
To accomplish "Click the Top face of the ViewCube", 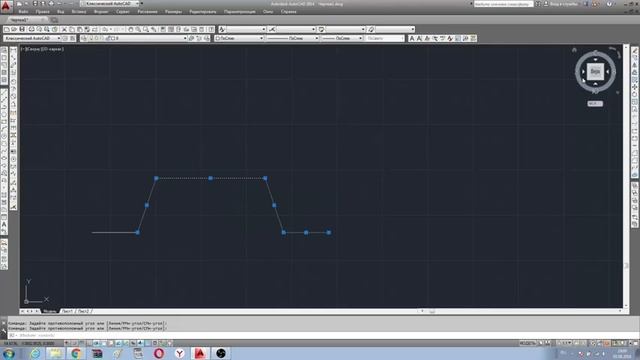I will pos(595,71).
